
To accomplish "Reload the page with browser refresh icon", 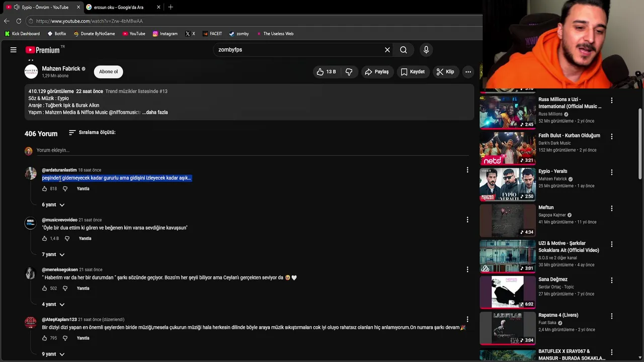I will (19, 21).
